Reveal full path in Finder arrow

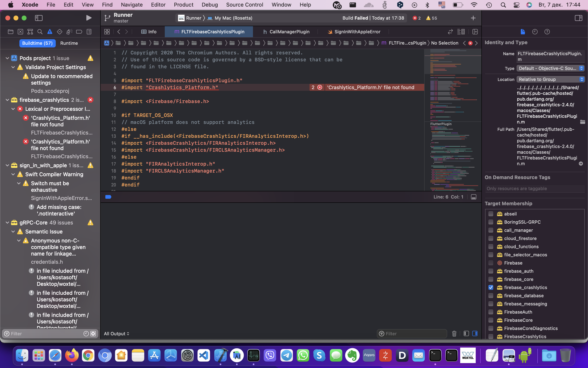(x=581, y=164)
